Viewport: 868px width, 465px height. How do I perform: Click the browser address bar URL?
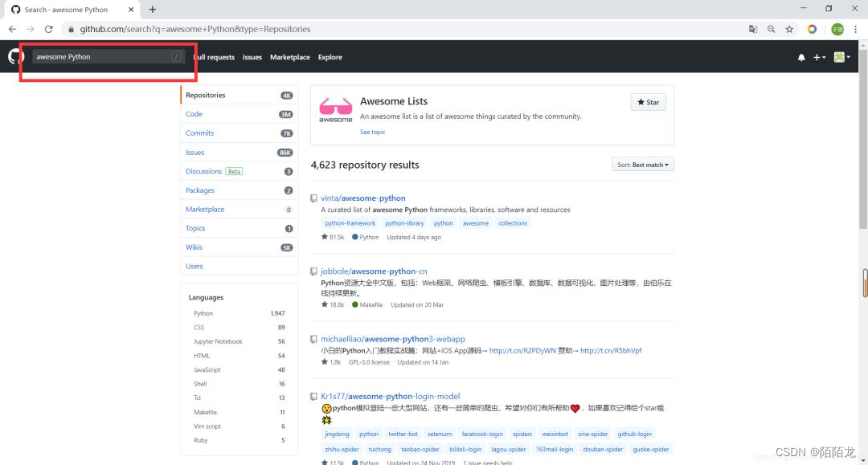[194, 29]
